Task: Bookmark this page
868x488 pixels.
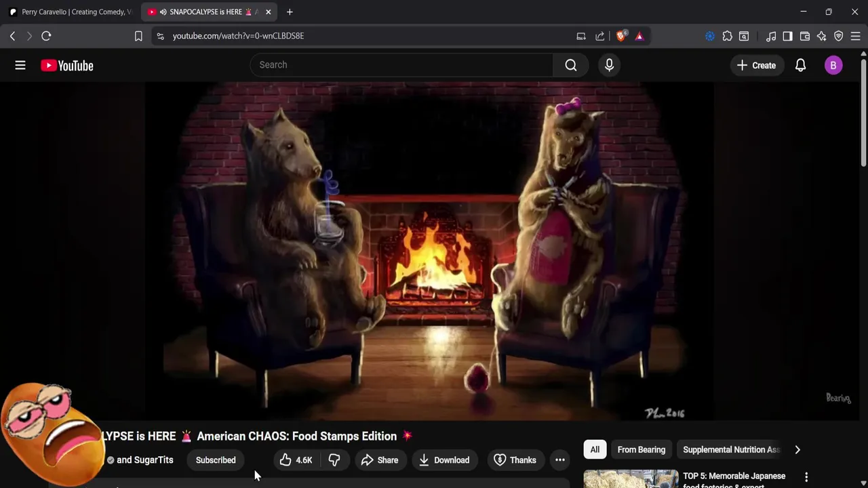Action: click(x=138, y=36)
